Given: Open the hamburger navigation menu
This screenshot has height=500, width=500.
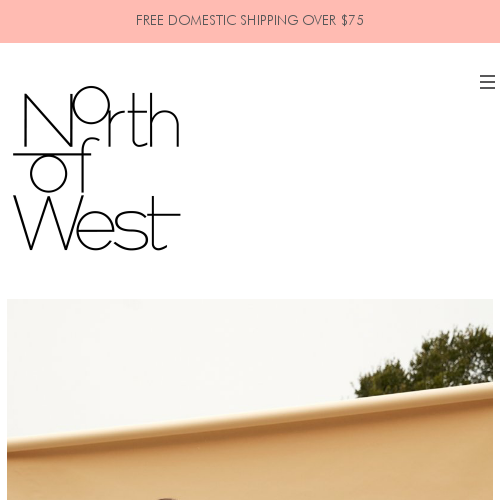Looking at the screenshot, I should point(487,82).
